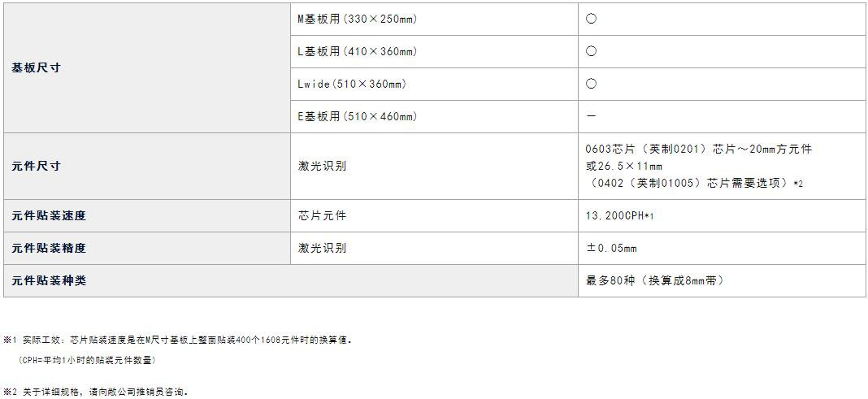Image resolution: width=868 pixels, height=399 pixels.
Task: Click the 13,200CPH speed value
Action: tap(619, 215)
